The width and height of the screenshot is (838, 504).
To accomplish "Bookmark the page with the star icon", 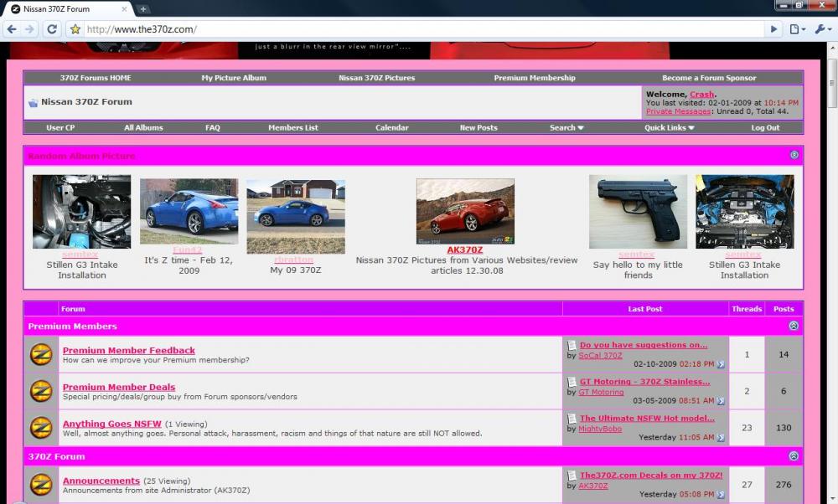I will (x=75, y=28).
